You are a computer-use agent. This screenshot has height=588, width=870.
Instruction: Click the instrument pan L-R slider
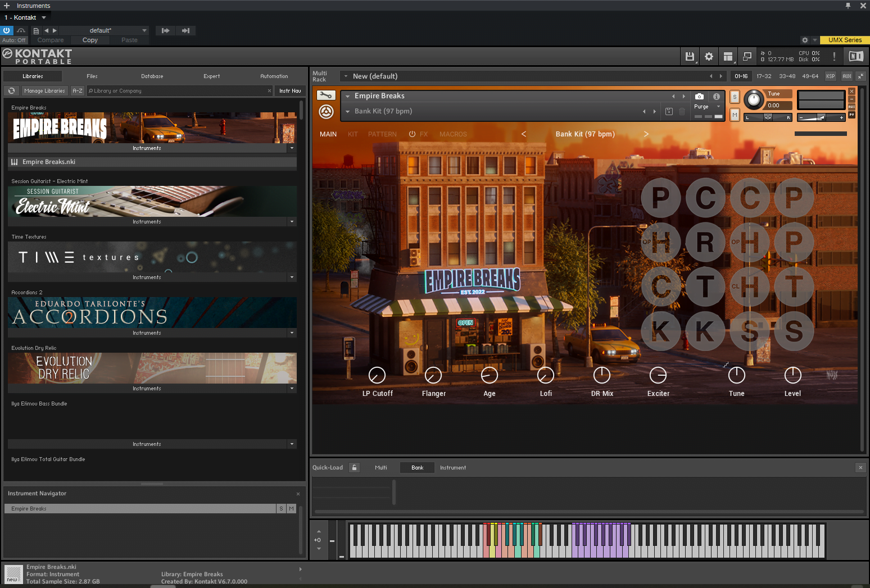click(768, 117)
